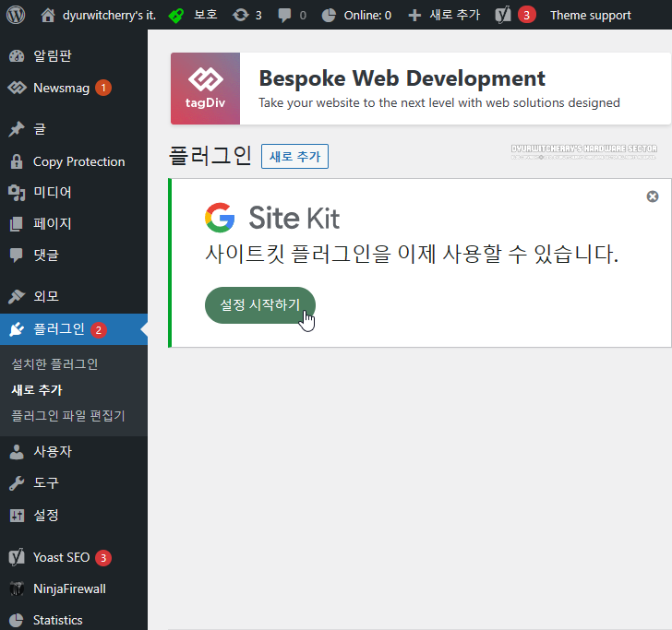672x630 pixels.
Task: Open 사용자 users menu label
Action: 53,451
